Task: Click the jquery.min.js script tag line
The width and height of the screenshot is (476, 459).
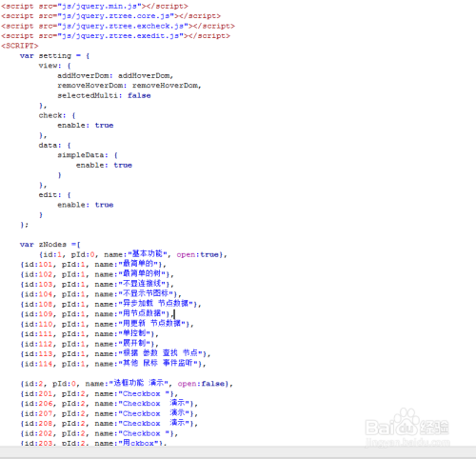Action: [x=94, y=6]
